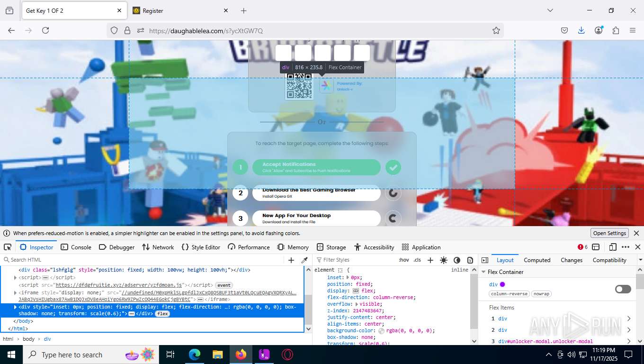Dismiss reduced-motion notification bar
Viewport: 644px width, 364px height.
636,233
